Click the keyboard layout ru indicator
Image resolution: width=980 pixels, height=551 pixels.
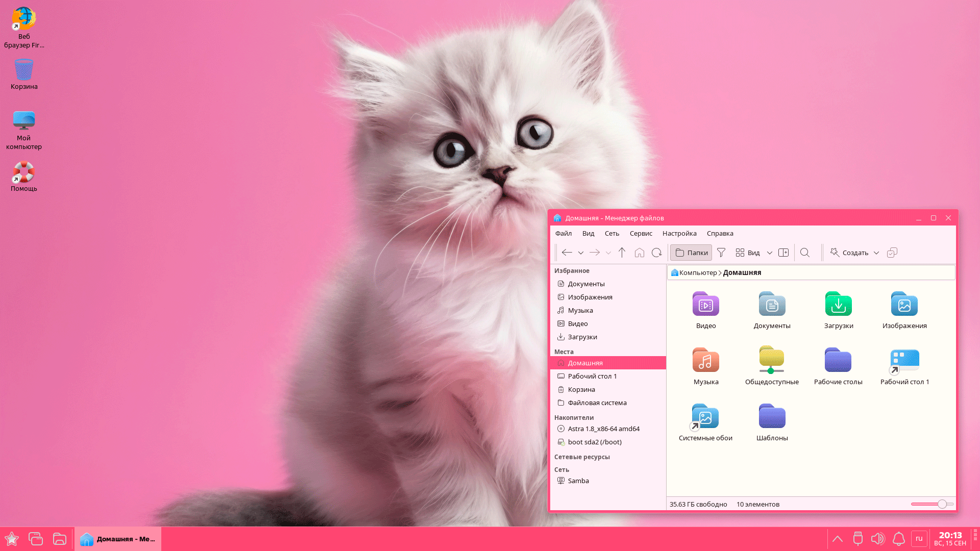pos(919,538)
